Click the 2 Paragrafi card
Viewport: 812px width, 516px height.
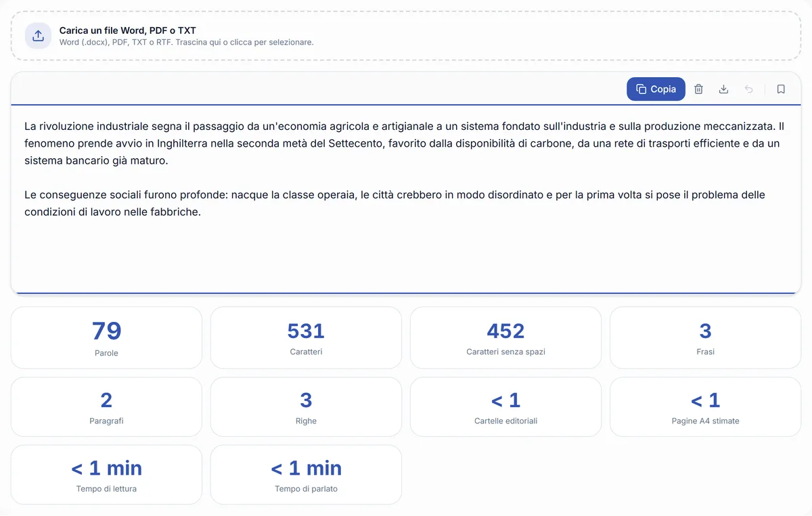[106, 406]
